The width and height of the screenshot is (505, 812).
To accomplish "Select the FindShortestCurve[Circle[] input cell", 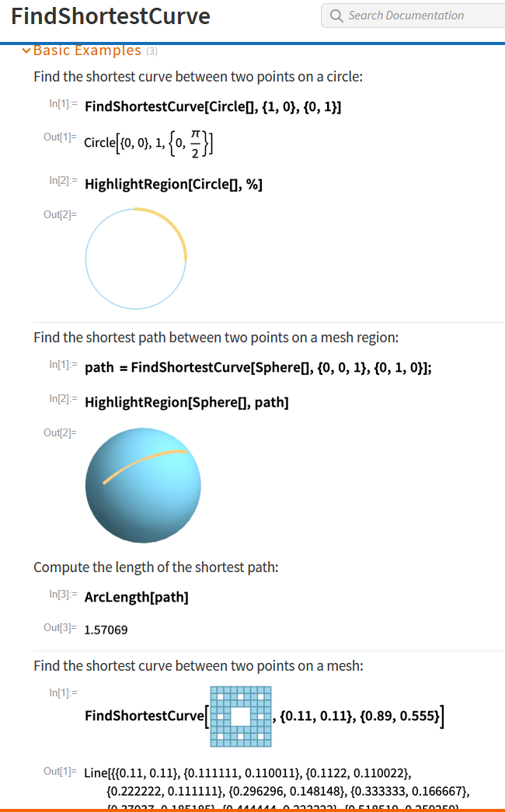I will (x=213, y=106).
